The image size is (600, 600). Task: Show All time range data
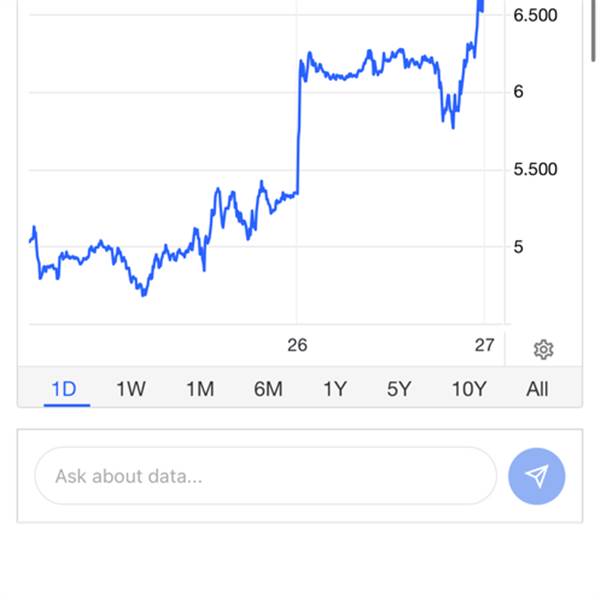(x=537, y=388)
